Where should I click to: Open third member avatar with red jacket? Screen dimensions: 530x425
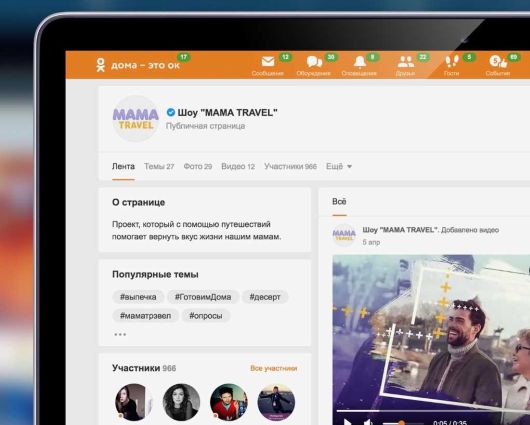click(229, 402)
